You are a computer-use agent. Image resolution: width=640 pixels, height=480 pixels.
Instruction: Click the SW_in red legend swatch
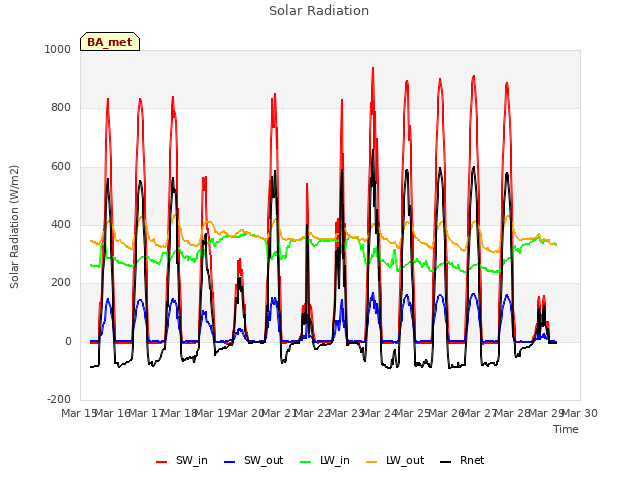(x=162, y=462)
